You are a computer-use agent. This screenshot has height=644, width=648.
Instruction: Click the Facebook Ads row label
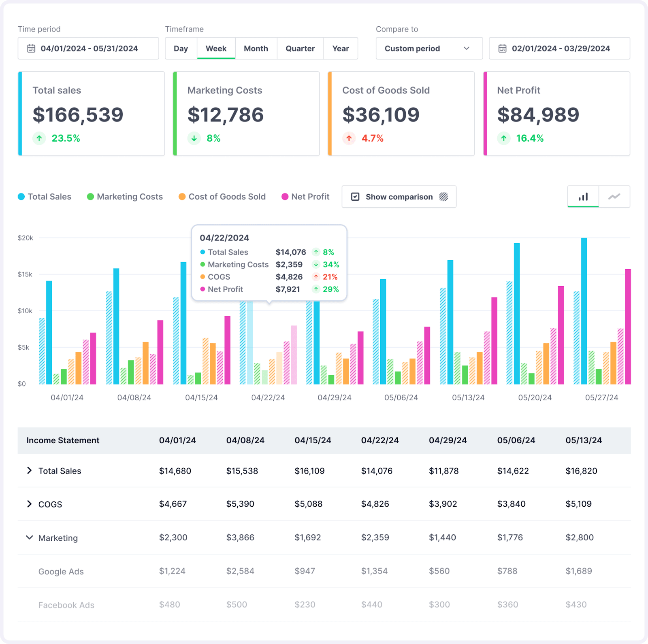[x=66, y=605]
